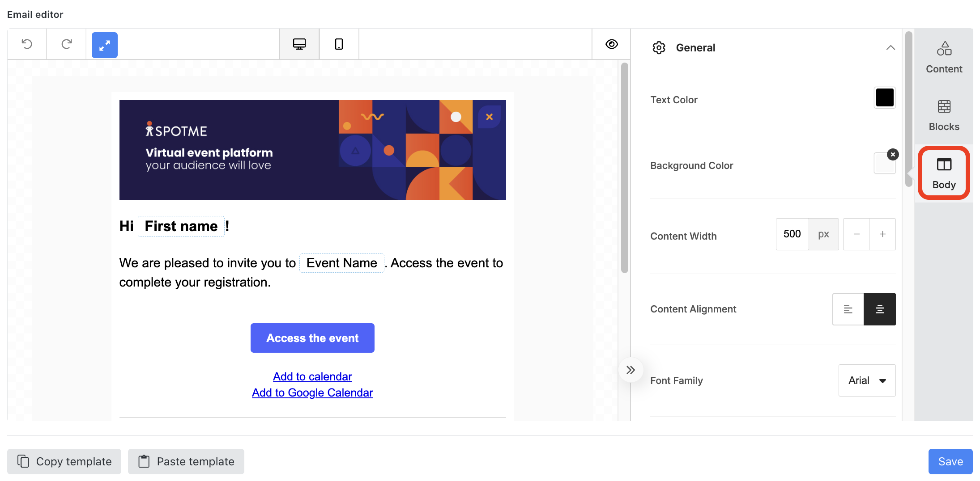The image size is (980, 481).
Task: Set content alignment to center
Action: pyautogui.click(x=879, y=309)
